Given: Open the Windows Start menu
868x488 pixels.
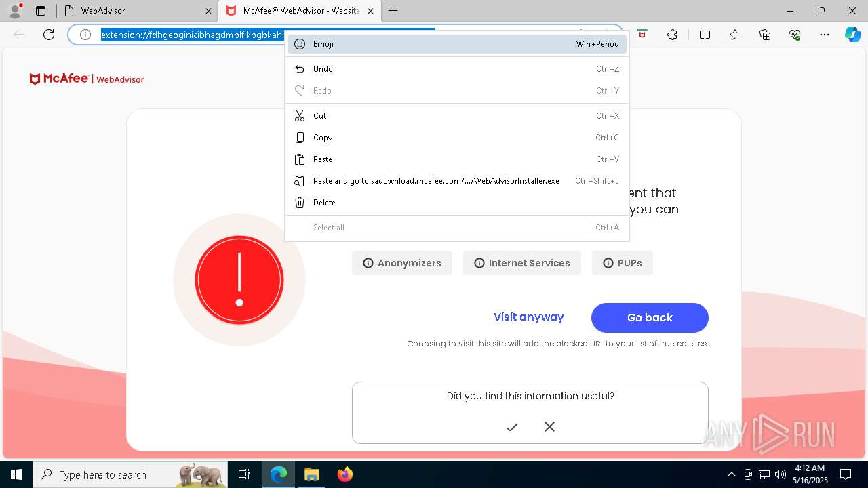Looking at the screenshot, I should click(16, 474).
